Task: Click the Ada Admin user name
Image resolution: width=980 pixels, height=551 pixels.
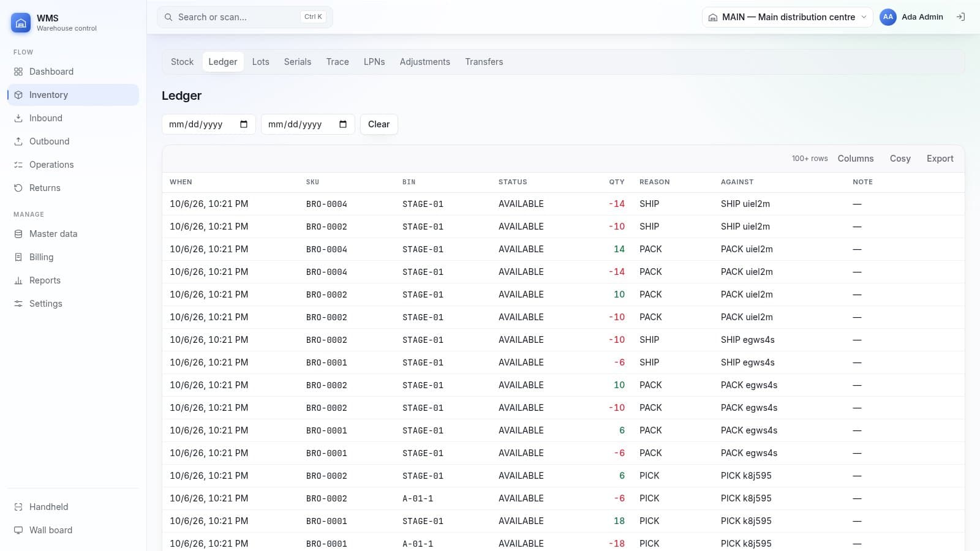Action: [x=922, y=17]
